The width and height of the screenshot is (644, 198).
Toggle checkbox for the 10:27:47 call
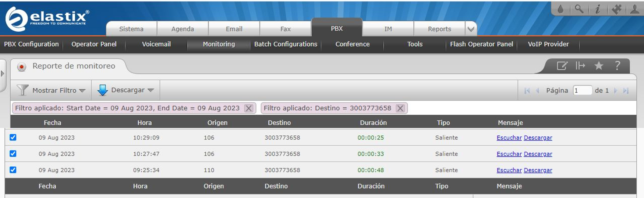click(x=13, y=154)
